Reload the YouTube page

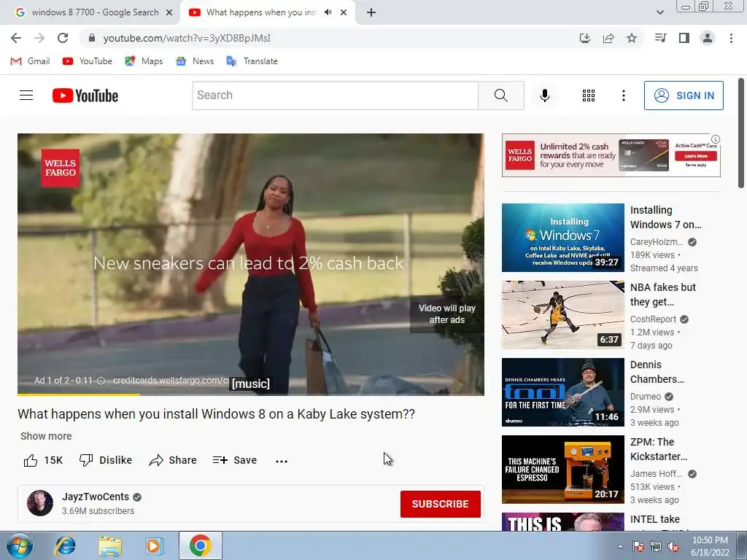[63, 38]
